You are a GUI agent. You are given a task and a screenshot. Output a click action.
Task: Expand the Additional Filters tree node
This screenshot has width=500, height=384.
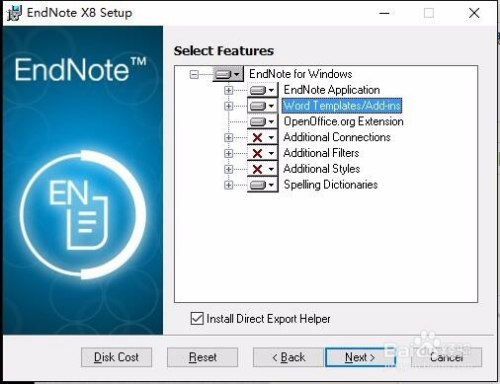point(228,153)
